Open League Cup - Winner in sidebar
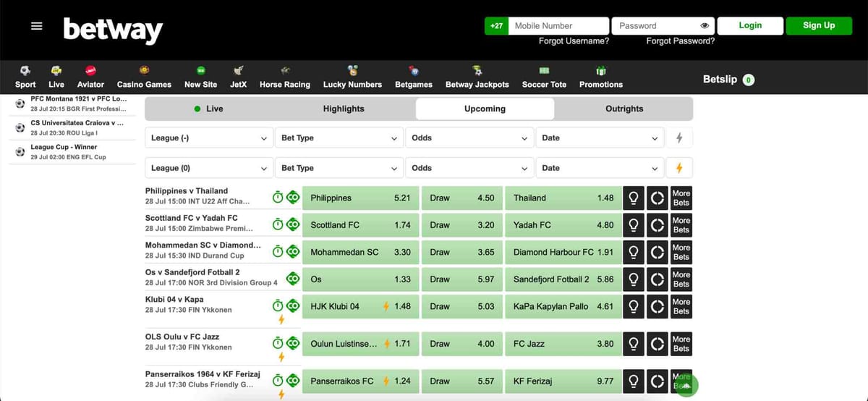868x401 pixels. tap(71, 152)
